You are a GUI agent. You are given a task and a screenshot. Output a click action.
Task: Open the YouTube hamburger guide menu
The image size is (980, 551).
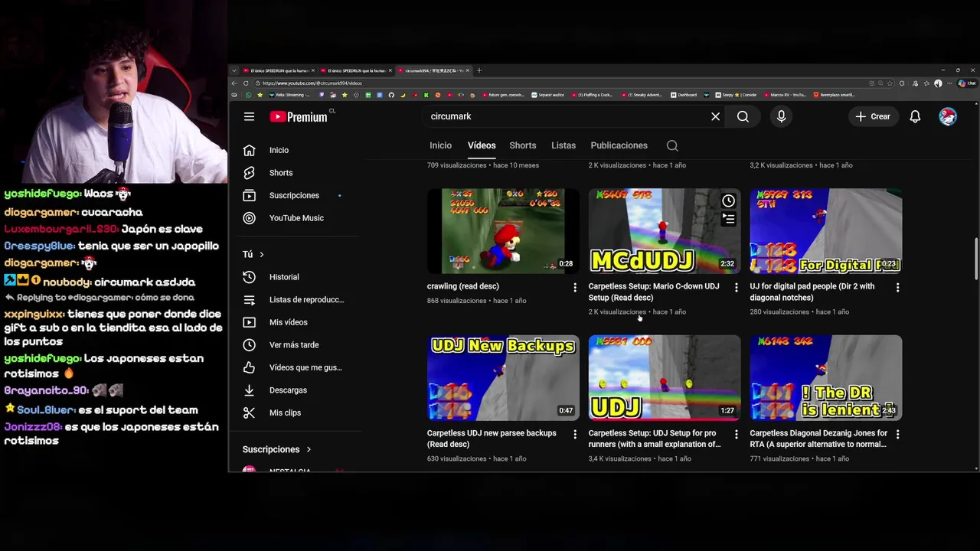tap(249, 116)
